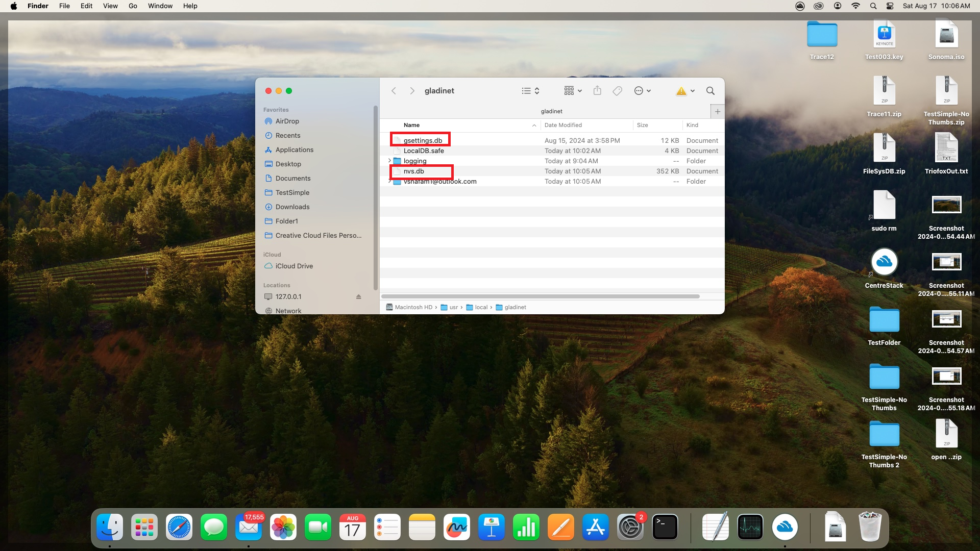This screenshot has height=551, width=980.
Task: Select Test003.key file on desktop
Action: pos(884,40)
